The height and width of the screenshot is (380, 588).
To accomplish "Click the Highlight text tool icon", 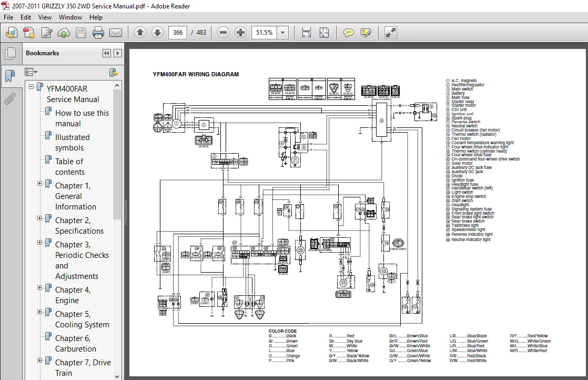I will (366, 33).
